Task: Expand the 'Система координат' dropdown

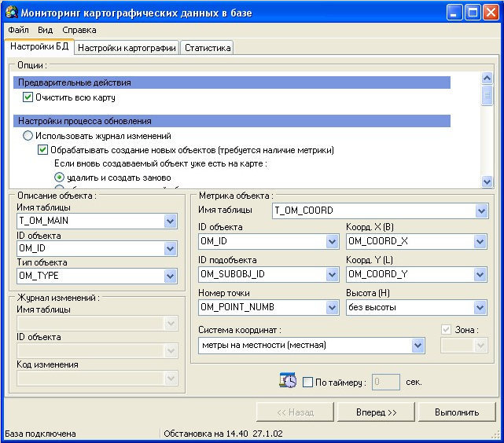Action: 418,346
